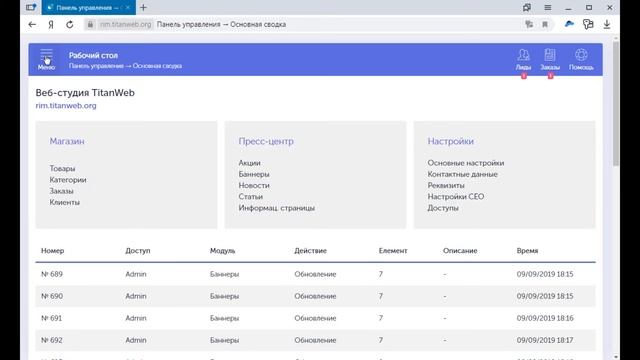Image resolution: width=640 pixels, height=360 pixels.
Task: Click the time 09/09/2019 18:16
Action: click(x=545, y=318)
